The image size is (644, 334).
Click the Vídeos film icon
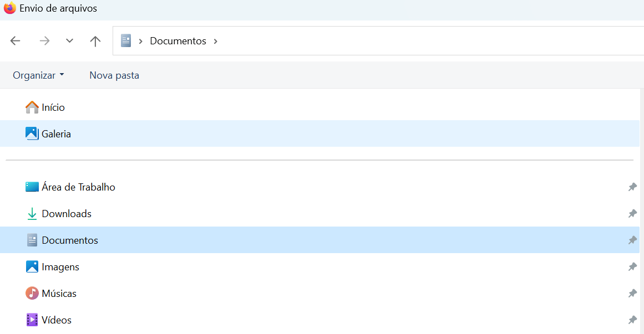[32, 320]
